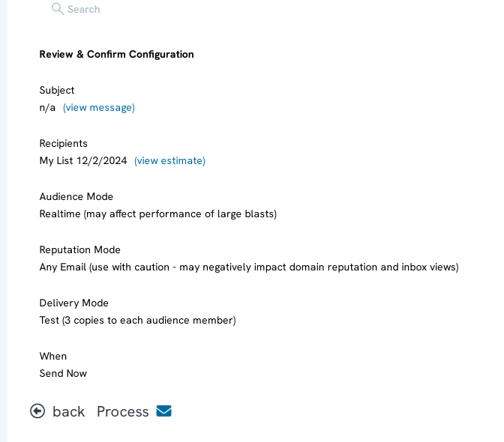Viewport: 504px width, 442px height.
Task: Click the Process button text
Action: pyautogui.click(x=123, y=411)
